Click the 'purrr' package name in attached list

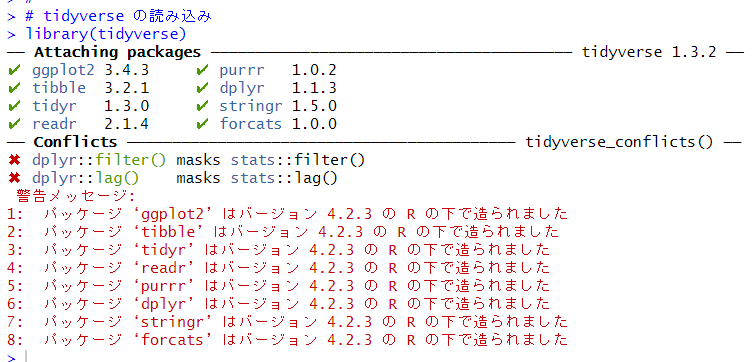click(242, 71)
